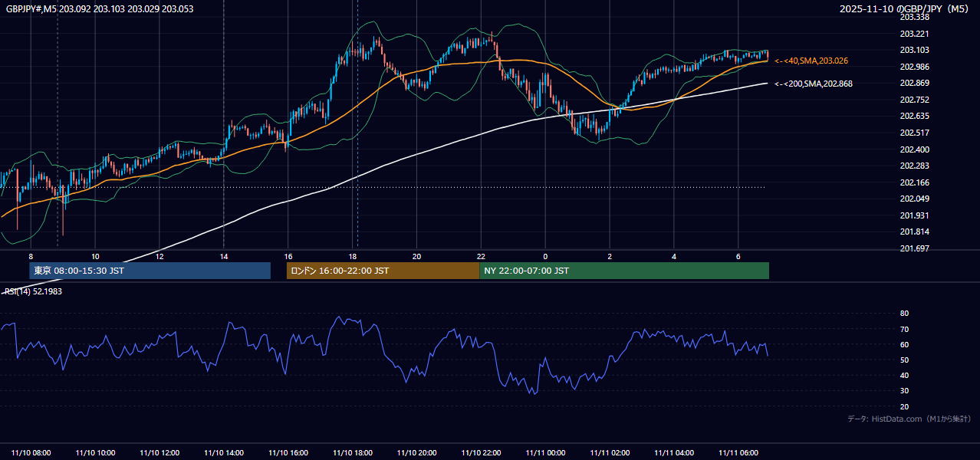Click hour tick 18 under the price chart

click(x=352, y=256)
